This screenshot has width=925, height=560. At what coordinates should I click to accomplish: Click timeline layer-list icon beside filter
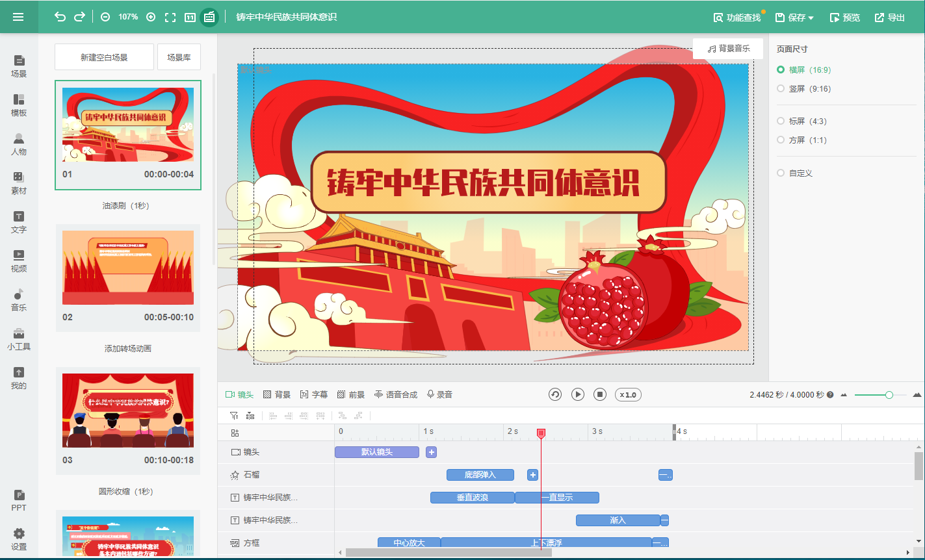250,415
